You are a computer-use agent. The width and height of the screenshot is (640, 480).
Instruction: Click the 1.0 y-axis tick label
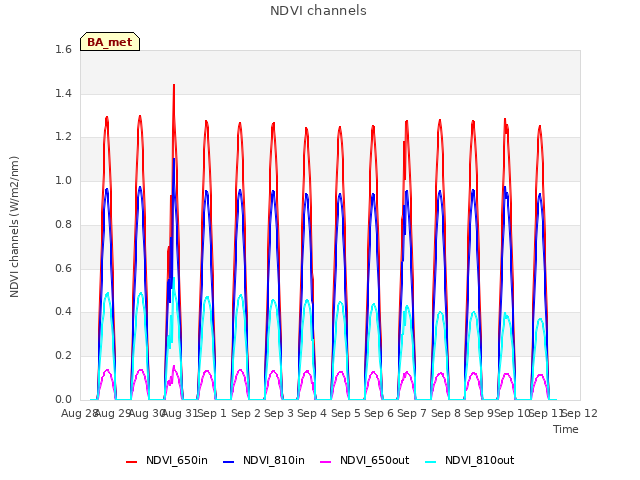[63, 180]
